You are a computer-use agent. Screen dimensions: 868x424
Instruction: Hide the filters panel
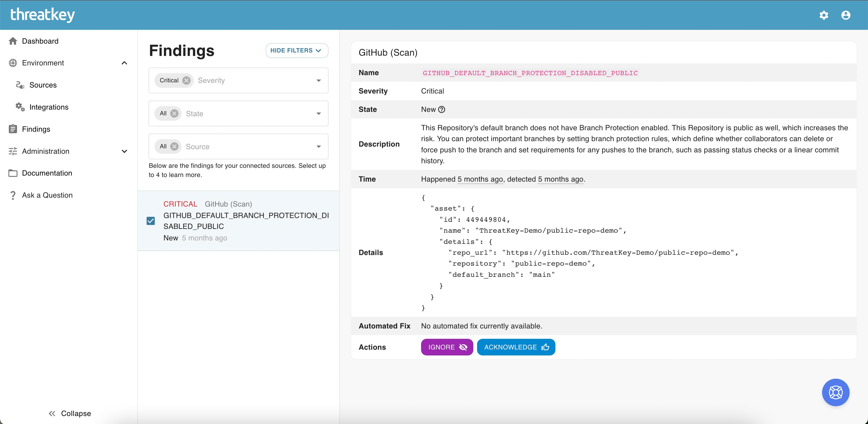point(297,50)
